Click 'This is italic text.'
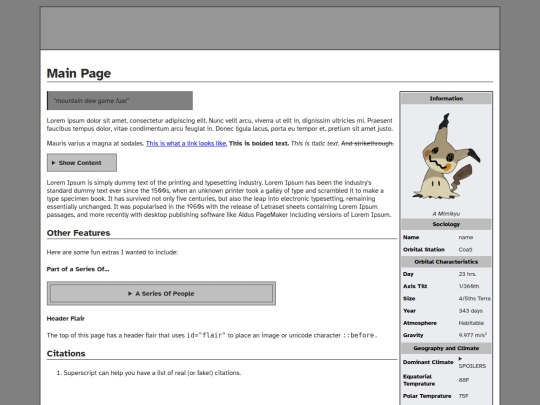 pos(315,143)
